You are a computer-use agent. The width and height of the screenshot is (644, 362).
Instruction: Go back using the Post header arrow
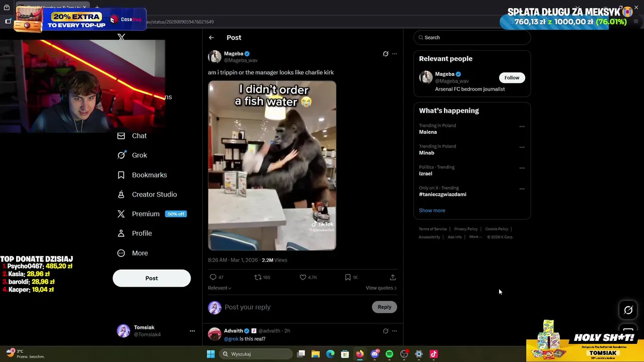pos(211,38)
